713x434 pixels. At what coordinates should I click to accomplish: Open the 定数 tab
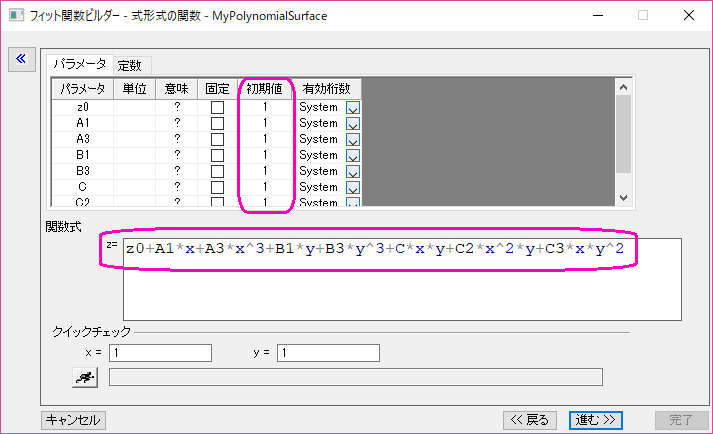(130, 66)
